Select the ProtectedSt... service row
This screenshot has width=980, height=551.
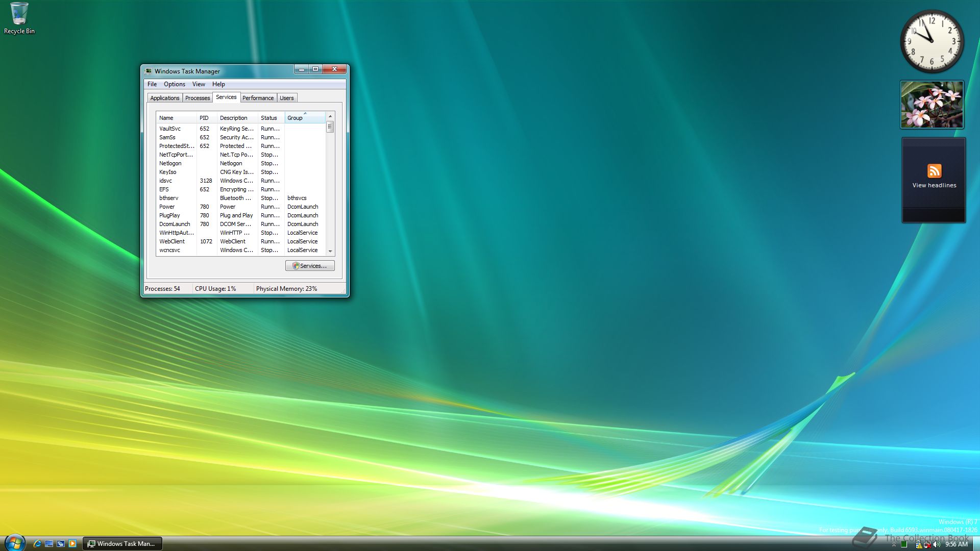click(x=241, y=146)
